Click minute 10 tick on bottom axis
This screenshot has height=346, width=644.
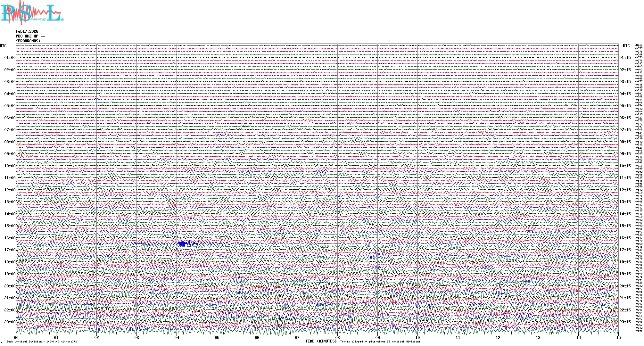pos(417,338)
